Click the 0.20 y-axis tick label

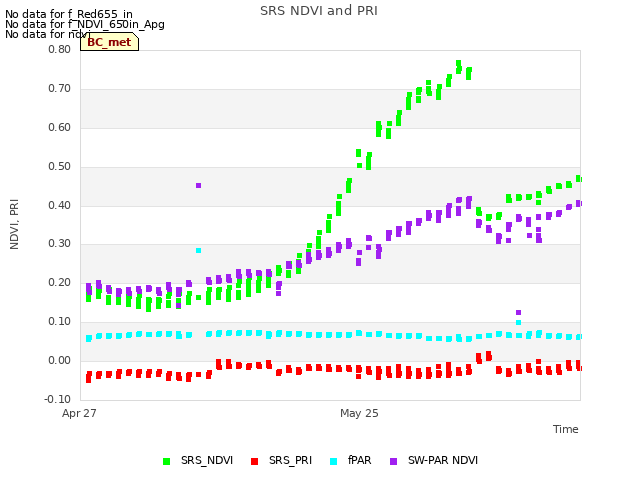tap(60, 282)
